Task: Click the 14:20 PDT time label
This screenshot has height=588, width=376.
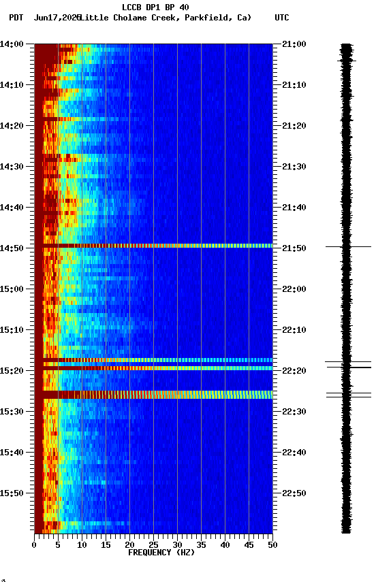Action: (12, 126)
